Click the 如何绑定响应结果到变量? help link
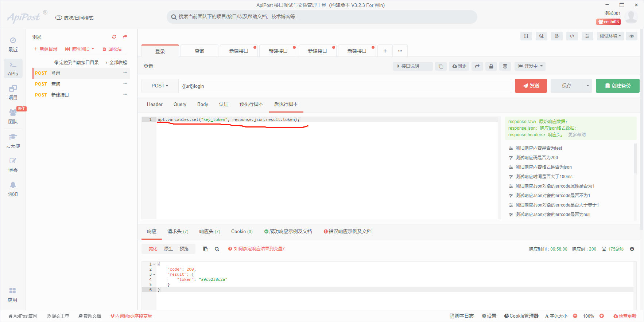 click(256, 249)
